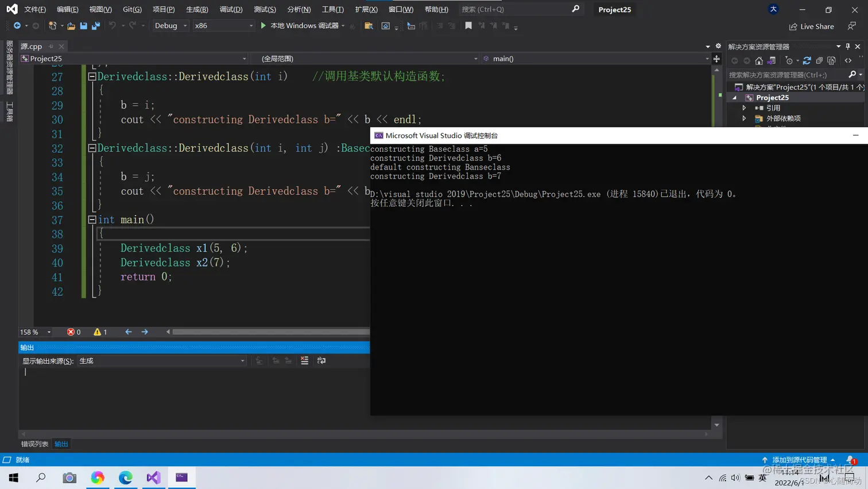Click 添加到源代码管理 in status bar
Screen dimensions: 868x489
799,460
